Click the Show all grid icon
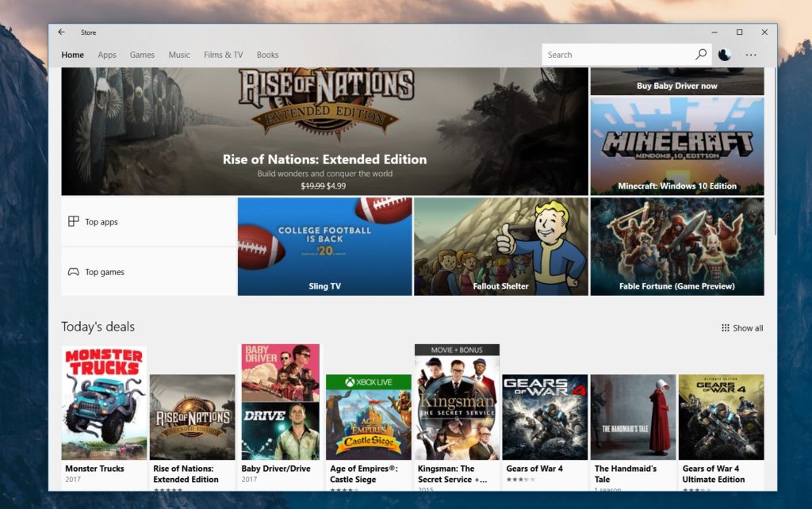 725,328
